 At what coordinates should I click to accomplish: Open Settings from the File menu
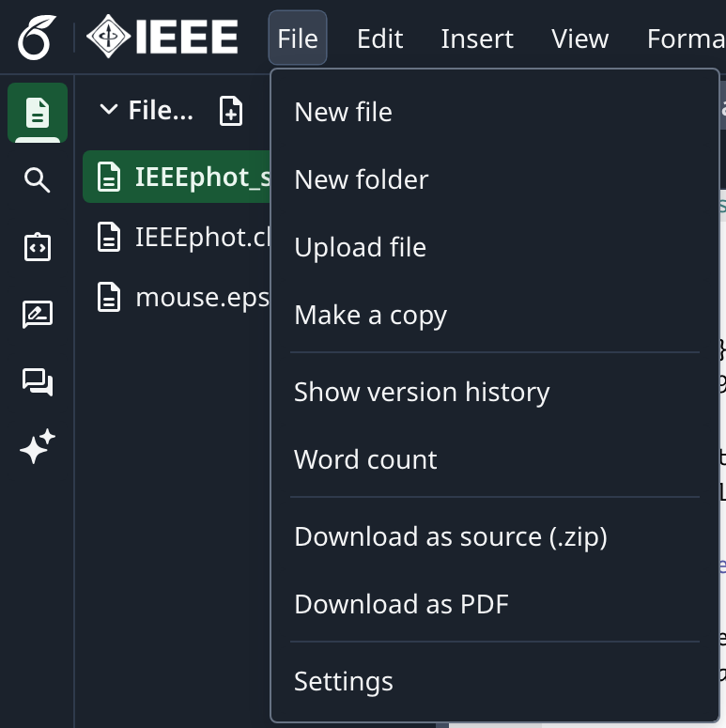point(344,681)
